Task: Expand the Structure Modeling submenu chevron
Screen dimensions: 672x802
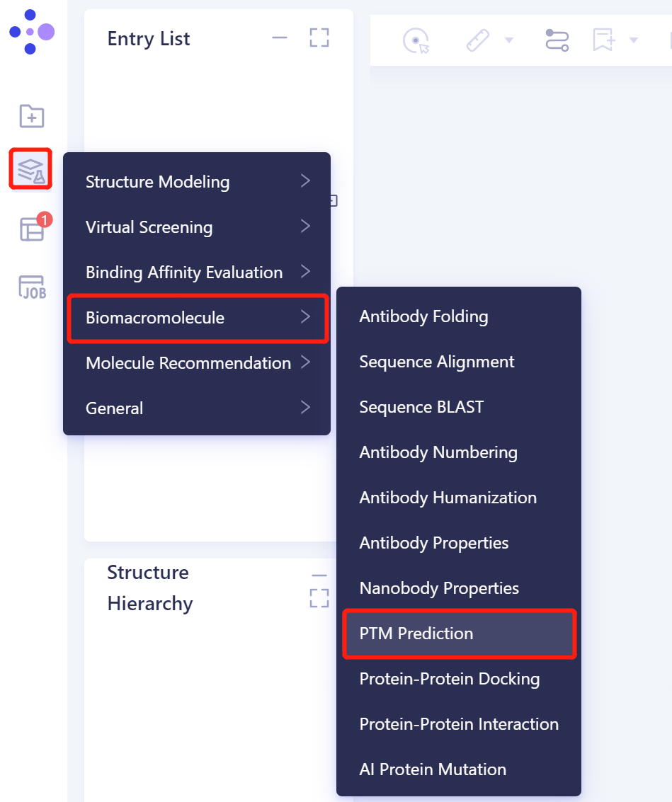Action: [x=305, y=181]
